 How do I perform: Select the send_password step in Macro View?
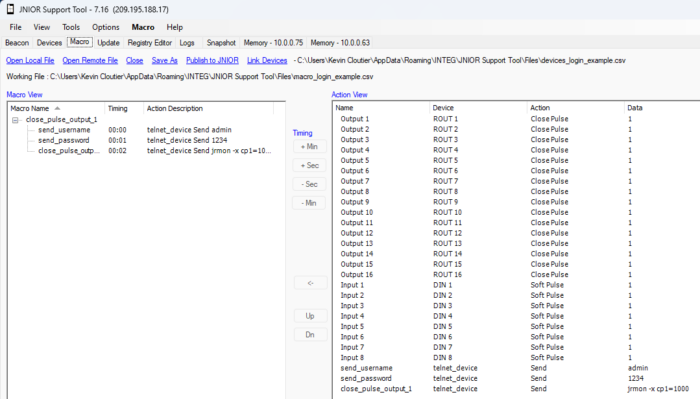(x=64, y=140)
